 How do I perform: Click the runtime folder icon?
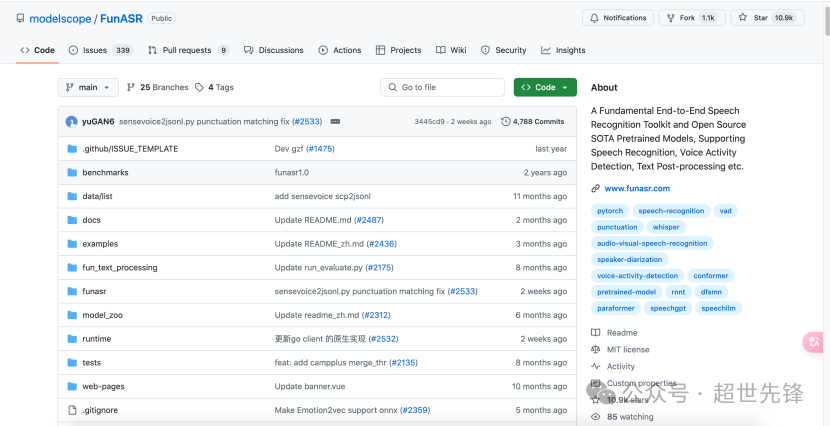tap(72, 339)
